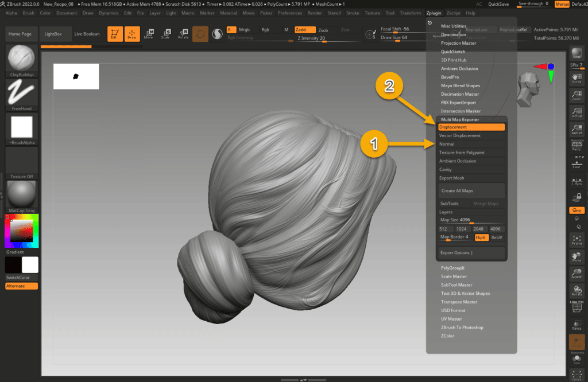Click the right shelf Rotate view icon
This screenshot has width=588, height=382.
pos(577,291)
